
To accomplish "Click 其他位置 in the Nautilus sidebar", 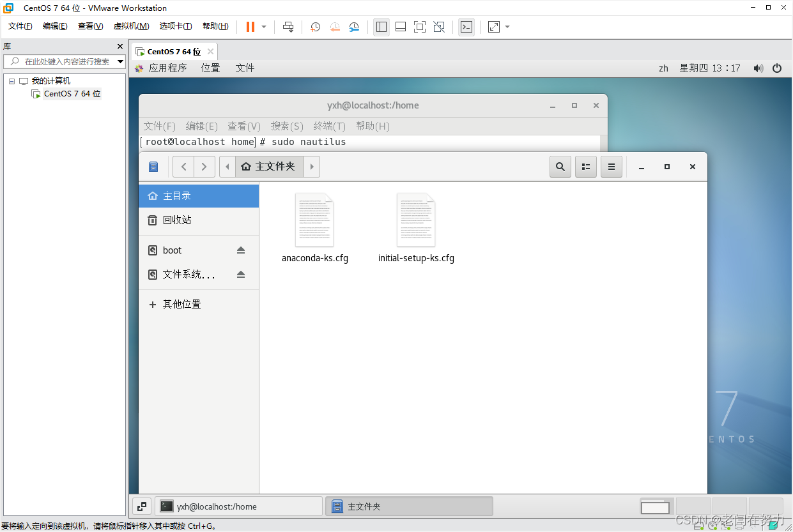I will [x=199, y=305].
